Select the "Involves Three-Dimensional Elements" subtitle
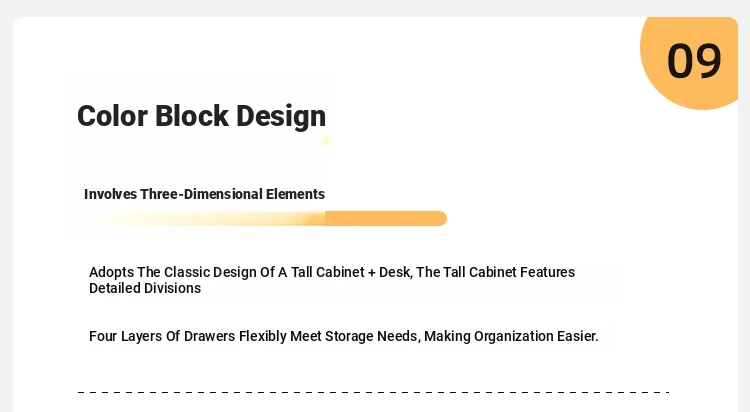Viewport: 750px width, 412px height. pyautogui.click(x=204, y=194)
